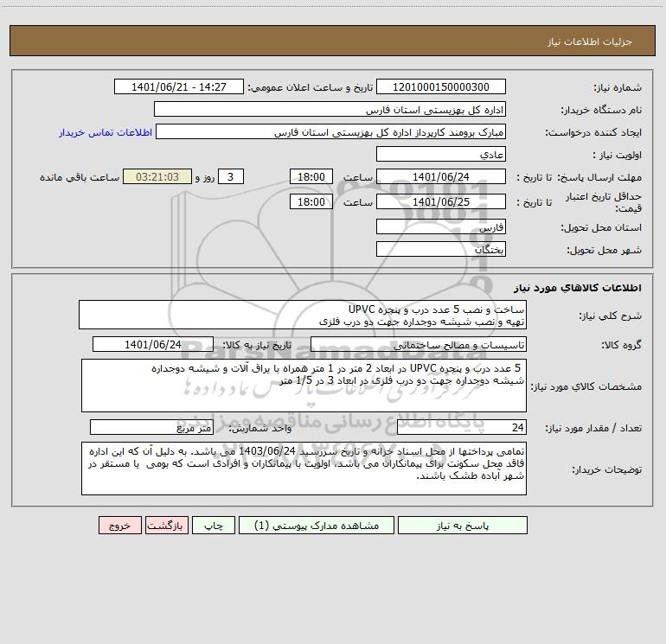
Task: Click label تاریخ نیاز به کالا
Action: tap(258, 345)
